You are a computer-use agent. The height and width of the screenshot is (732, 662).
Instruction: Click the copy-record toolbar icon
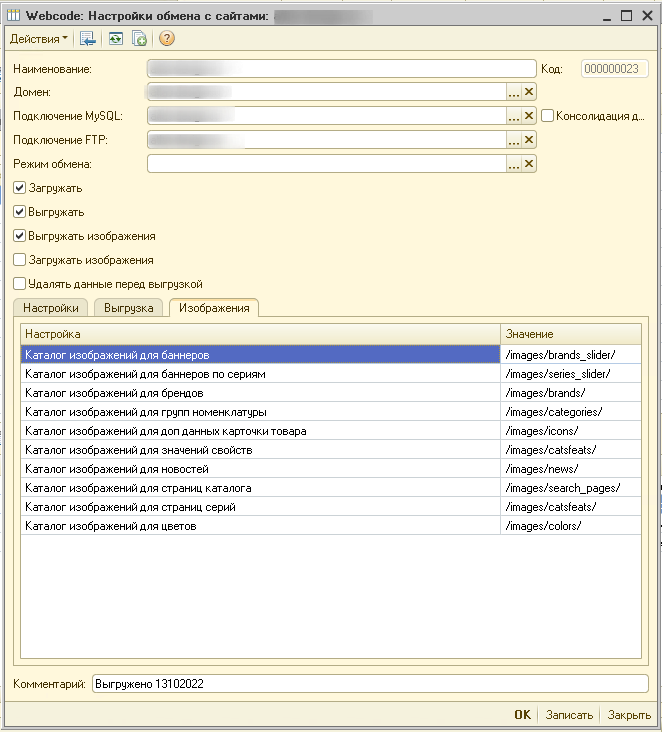click(140, 39)
